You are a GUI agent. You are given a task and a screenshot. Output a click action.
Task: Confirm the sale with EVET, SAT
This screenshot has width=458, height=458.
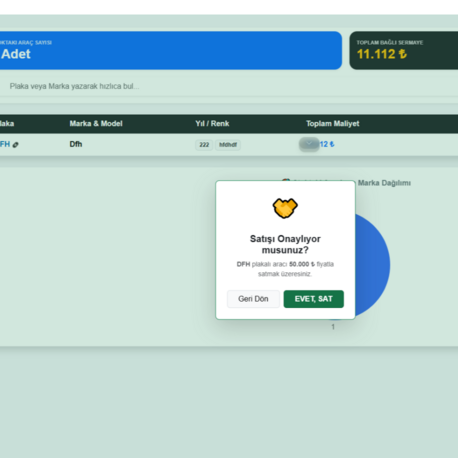pyautogui.click(x=313, y=299)
